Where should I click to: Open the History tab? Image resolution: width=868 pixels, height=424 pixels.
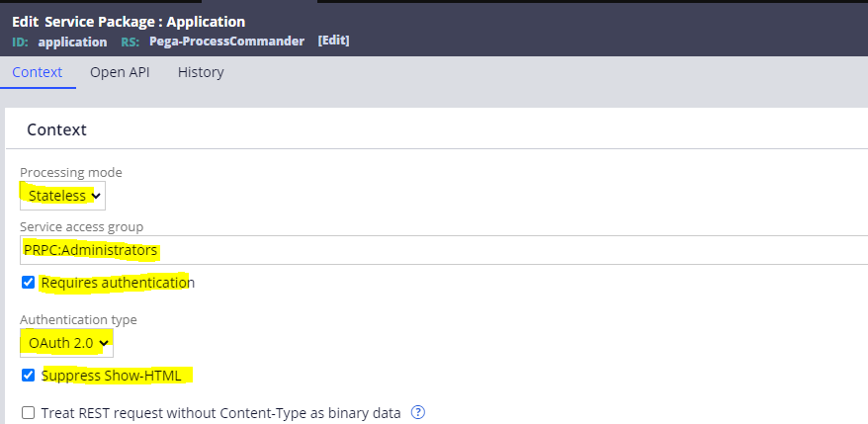tap(201, 72)
